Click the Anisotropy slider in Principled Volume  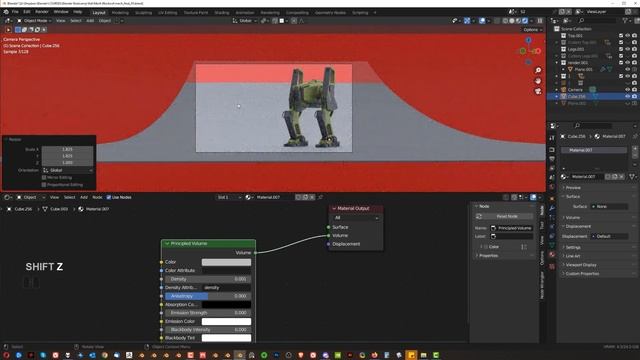pyautogui.click(x=208, y=296)
